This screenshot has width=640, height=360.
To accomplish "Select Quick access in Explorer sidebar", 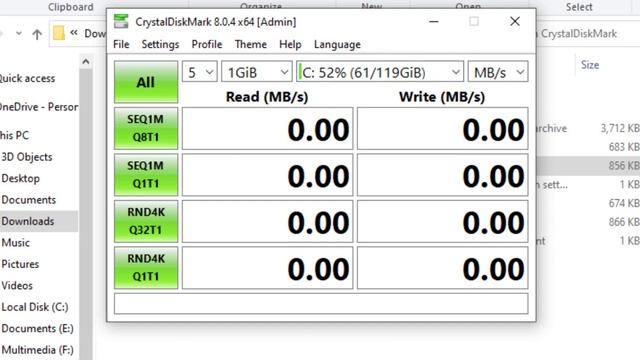I will [27, 78].
